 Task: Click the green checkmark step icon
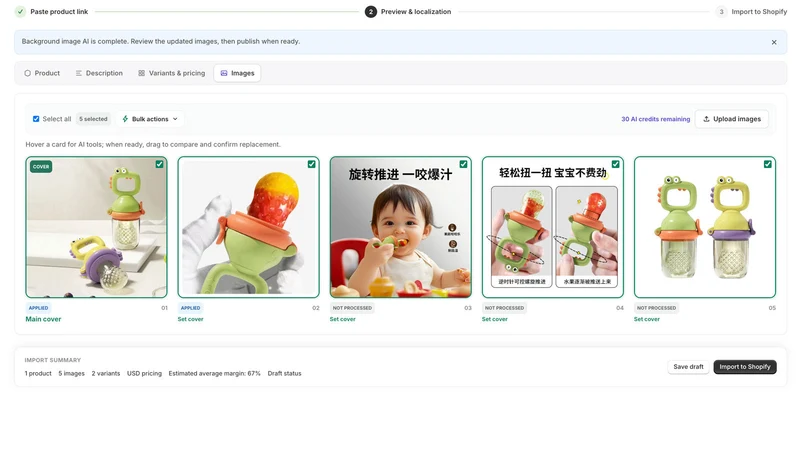click(x=20, y=12)
